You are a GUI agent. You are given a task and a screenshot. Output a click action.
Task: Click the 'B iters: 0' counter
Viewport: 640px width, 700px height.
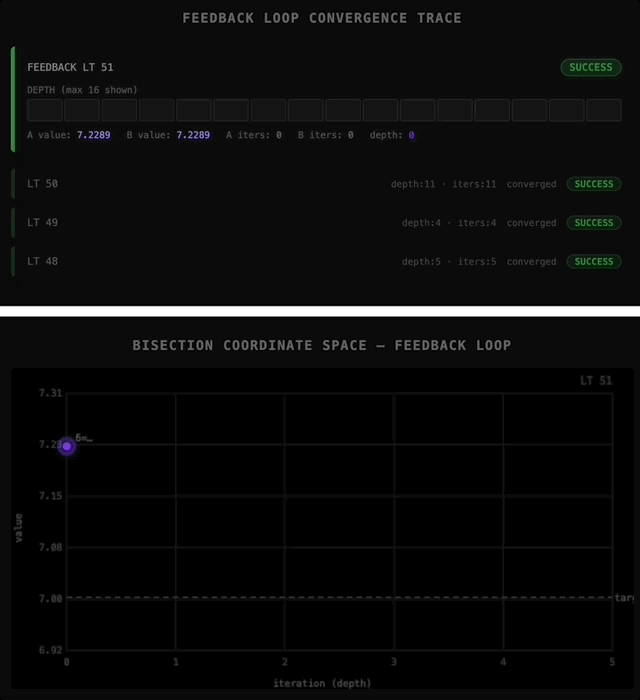coord(326,135)
